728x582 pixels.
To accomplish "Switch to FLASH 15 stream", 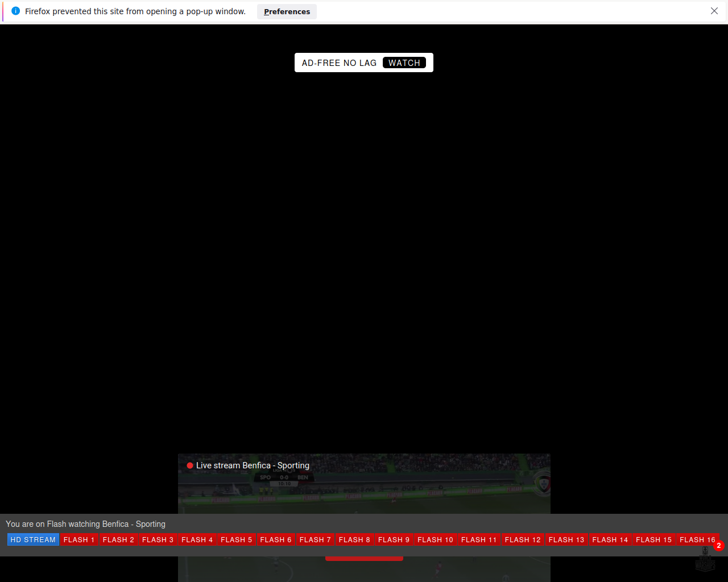I will 653,539.
